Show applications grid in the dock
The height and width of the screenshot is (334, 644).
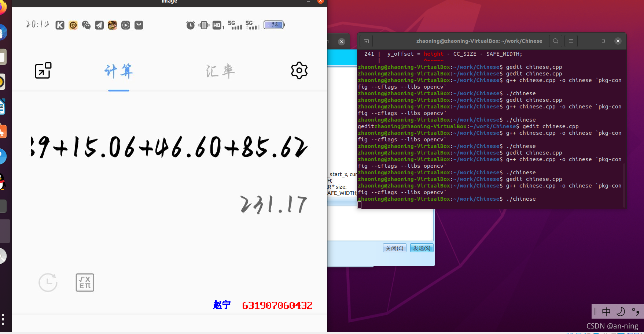pyautogui.click(x=3, y=319)
